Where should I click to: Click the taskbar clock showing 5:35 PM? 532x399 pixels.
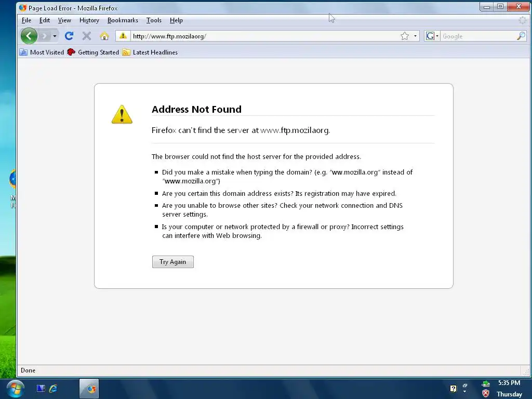click(x=509, y=383)
